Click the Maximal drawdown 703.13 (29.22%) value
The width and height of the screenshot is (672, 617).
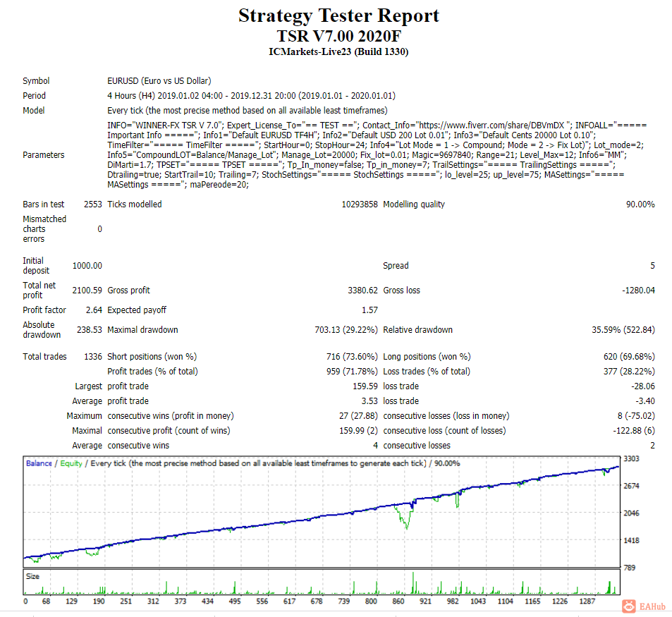coord(346,330)
